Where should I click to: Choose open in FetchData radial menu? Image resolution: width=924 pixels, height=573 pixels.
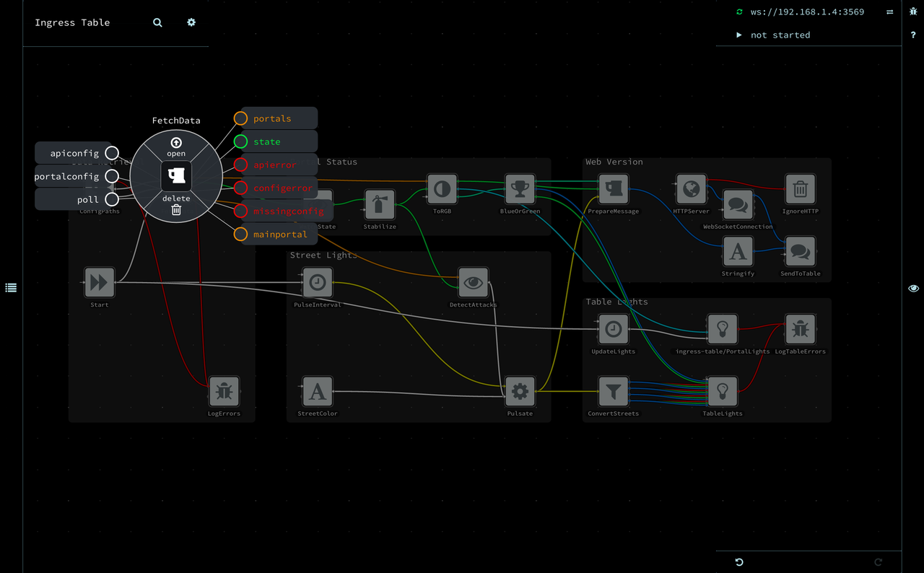point(176,146)
